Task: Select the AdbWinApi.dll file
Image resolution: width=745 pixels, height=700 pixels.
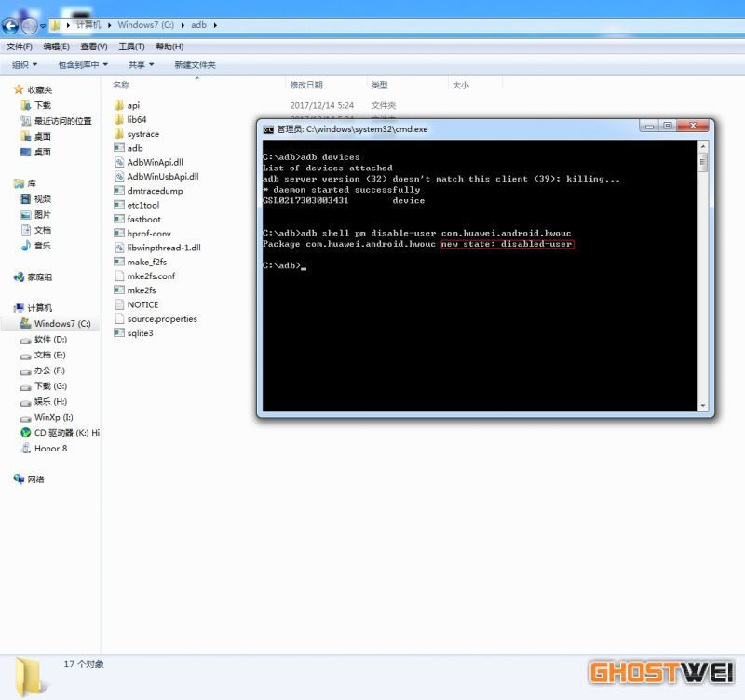Action: pos(155,162)
